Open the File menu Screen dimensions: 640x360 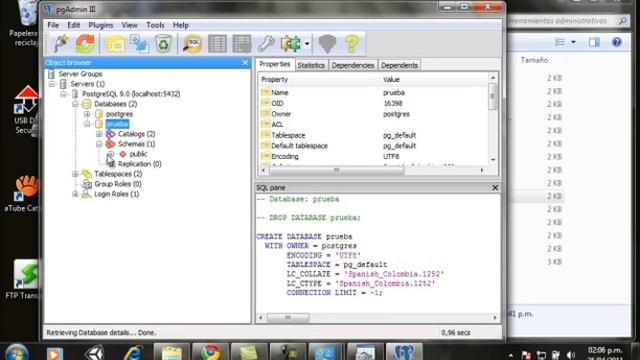53,25
